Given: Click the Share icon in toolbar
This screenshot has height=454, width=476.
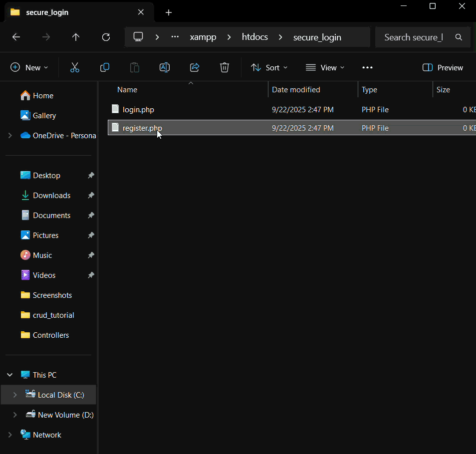Looking at the screenshot, I should coord(195,67).
